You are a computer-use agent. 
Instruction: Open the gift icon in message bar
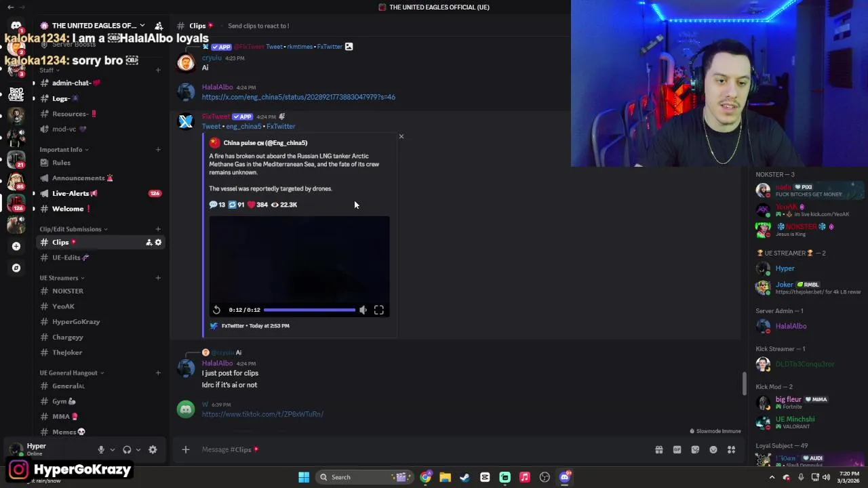(x=659, y=449)
